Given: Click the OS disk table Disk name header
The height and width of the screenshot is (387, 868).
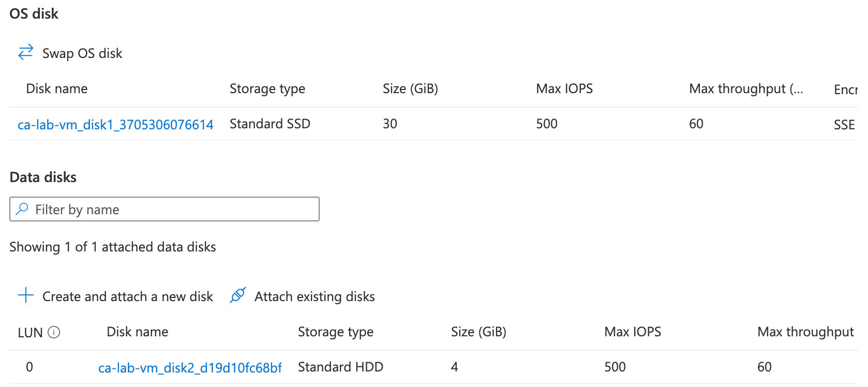Looking at the screenshot, I should (57, 89).
